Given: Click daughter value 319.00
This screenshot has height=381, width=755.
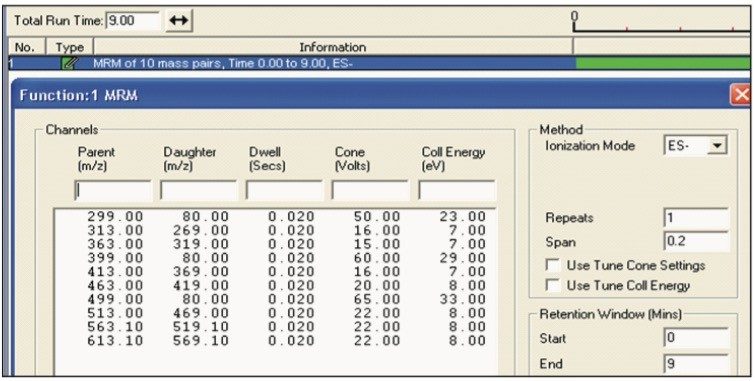Looking at the screenshot, I should point(201,244).
